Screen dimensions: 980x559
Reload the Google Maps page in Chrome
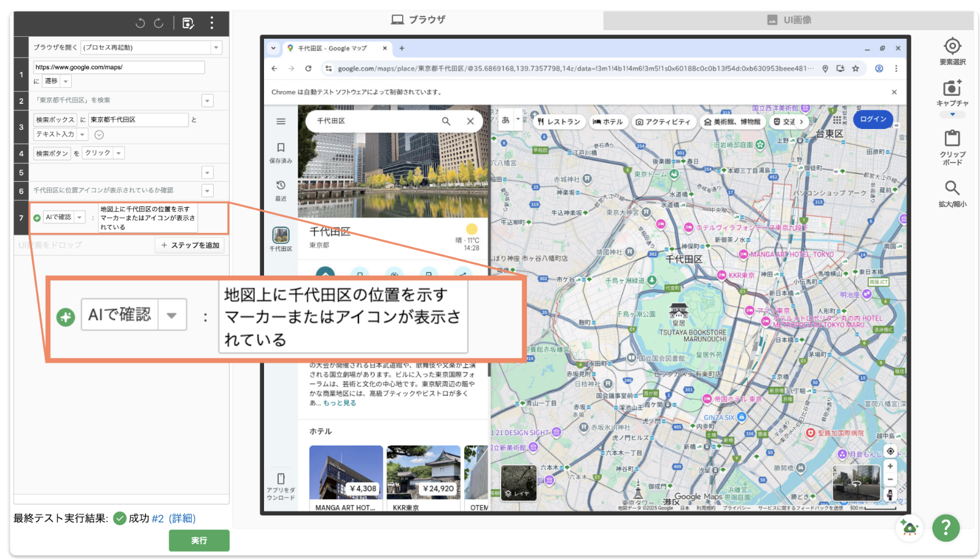point(308,68)
